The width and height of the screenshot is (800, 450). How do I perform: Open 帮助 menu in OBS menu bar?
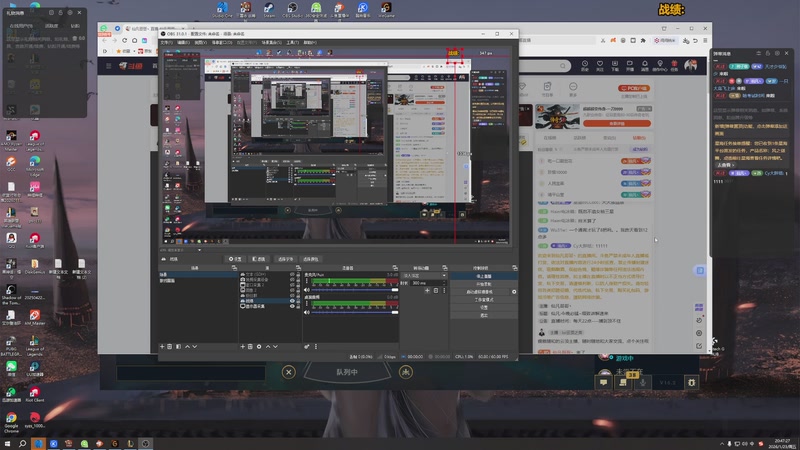310,43
